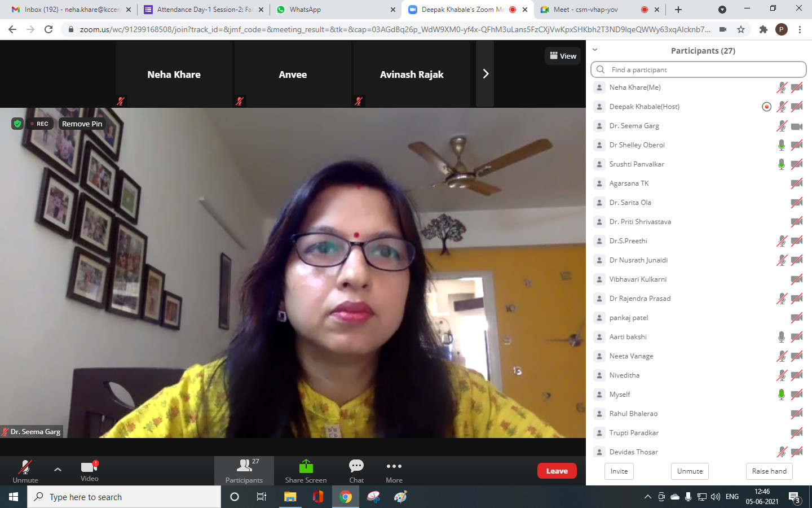This screenshot has width=812, height=508.
Task: Collapse the Participants panel chevron
Action: click(x=595, y=50)
